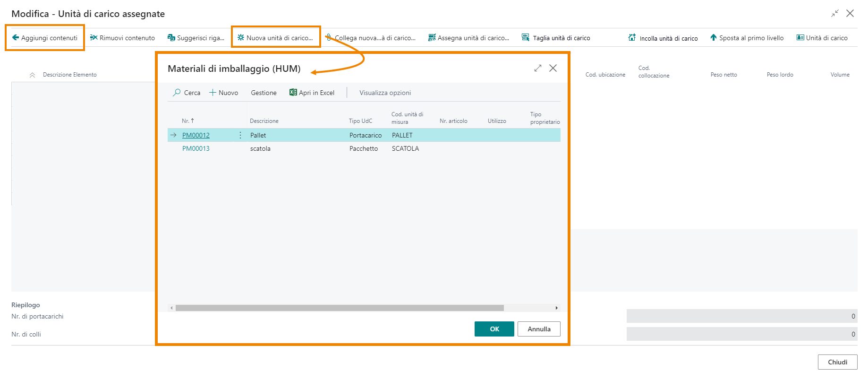Viewport: 868px width, 380px height.
Task: Click Collega nuova unità di carico
Action: [x=371, y=38]
